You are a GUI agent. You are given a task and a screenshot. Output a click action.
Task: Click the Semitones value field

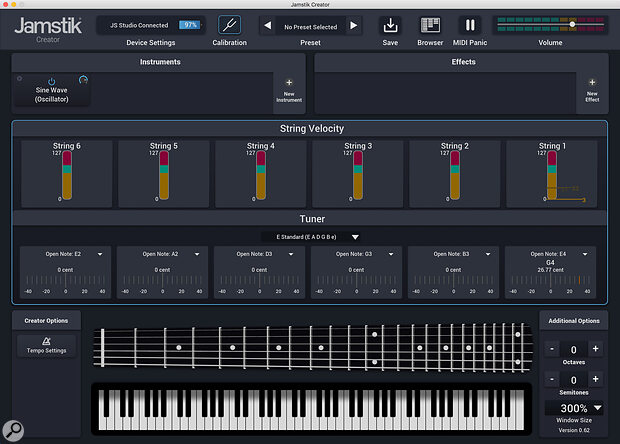pyautogui.click(x=573, y=380)
